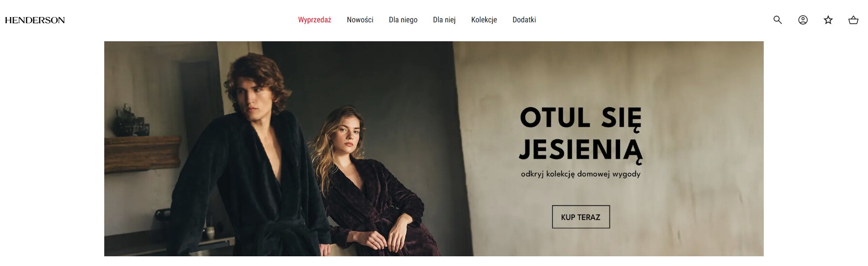
Task: View favorites via the star icon
Action: coord(828,20)
